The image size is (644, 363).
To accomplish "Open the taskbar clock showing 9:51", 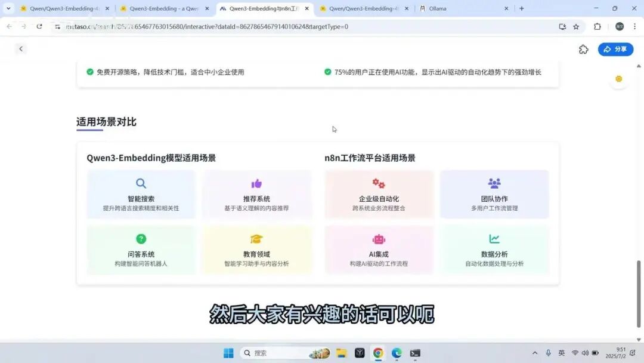I will 615,353.
